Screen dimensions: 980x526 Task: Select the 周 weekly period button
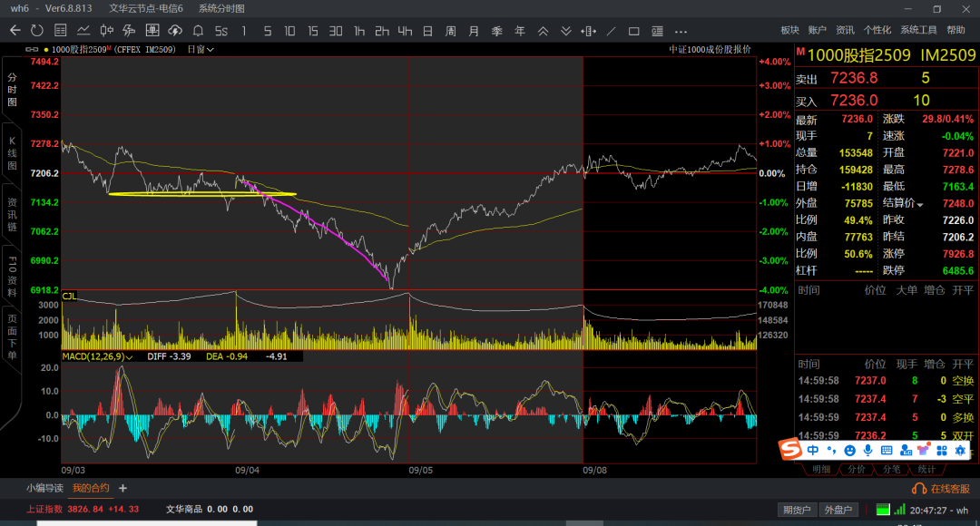[451, 31]
